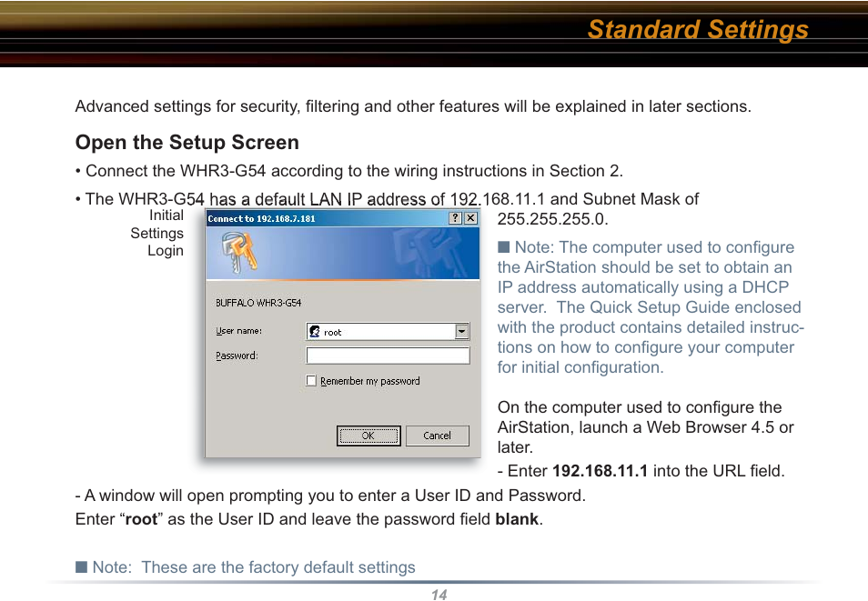868x601 pixels.
Task: Click the bold 192.168.11.1 URL text
Action: pos(601,471)
